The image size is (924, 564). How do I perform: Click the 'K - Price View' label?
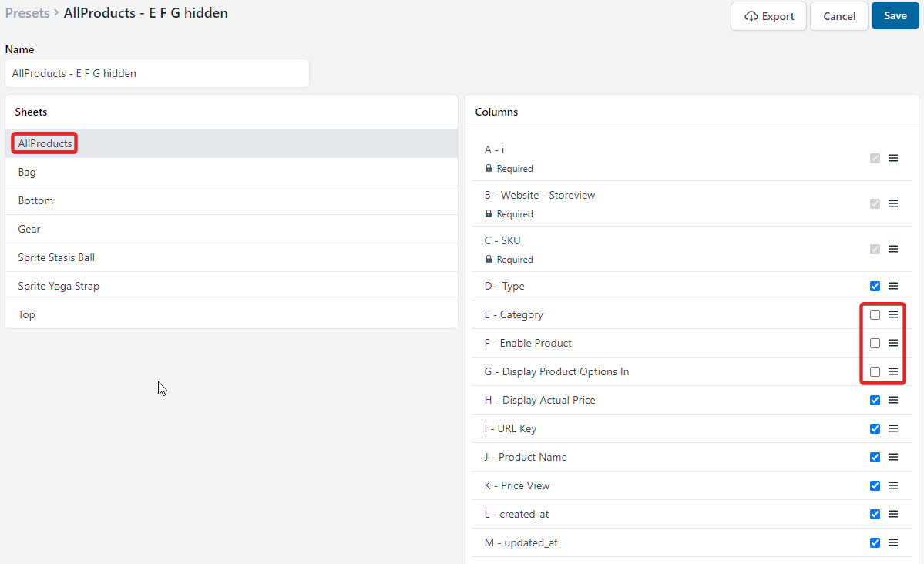coord(517,485)
